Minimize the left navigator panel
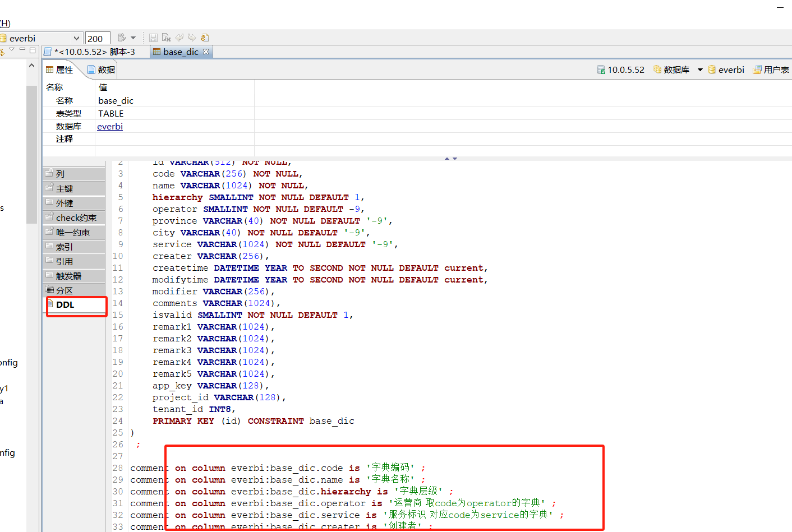The width and height of the screenshot is (792, 532). [22, 50]
